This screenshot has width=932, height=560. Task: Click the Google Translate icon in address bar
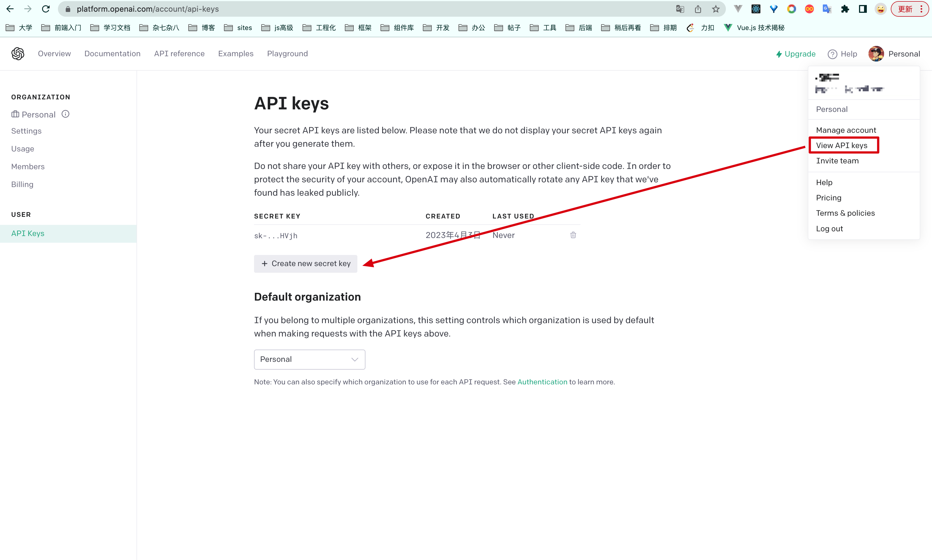[x=680, y=9]
